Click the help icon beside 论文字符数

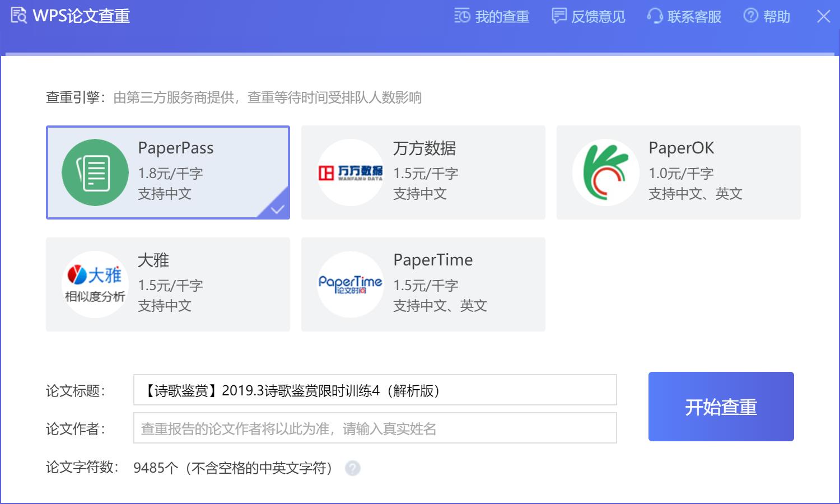(353, 468)
